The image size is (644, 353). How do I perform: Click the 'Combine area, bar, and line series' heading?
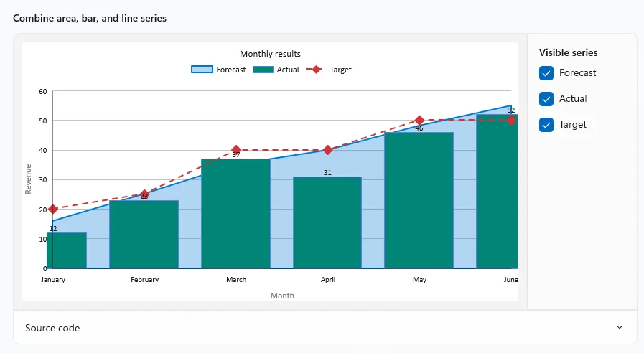tap(90, 18)
